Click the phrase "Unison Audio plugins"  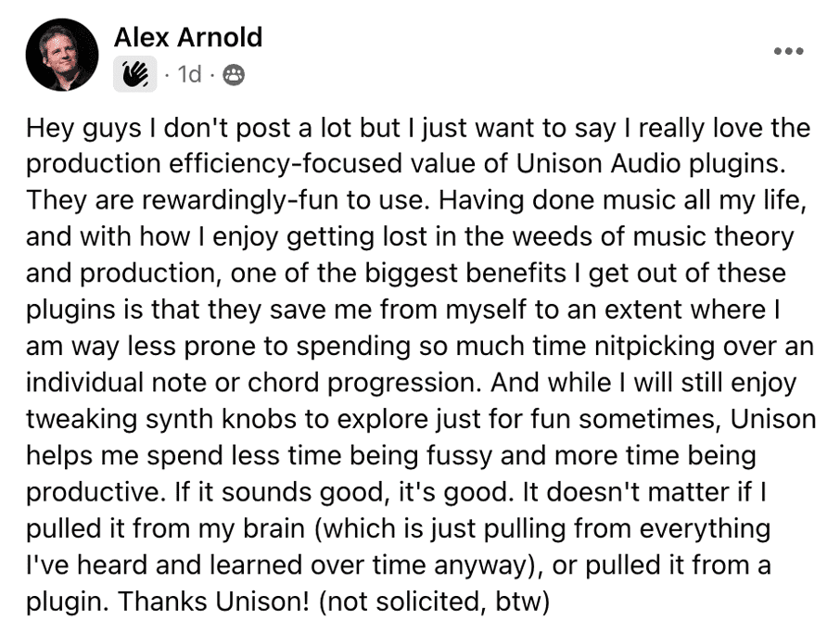pos(647,164)
